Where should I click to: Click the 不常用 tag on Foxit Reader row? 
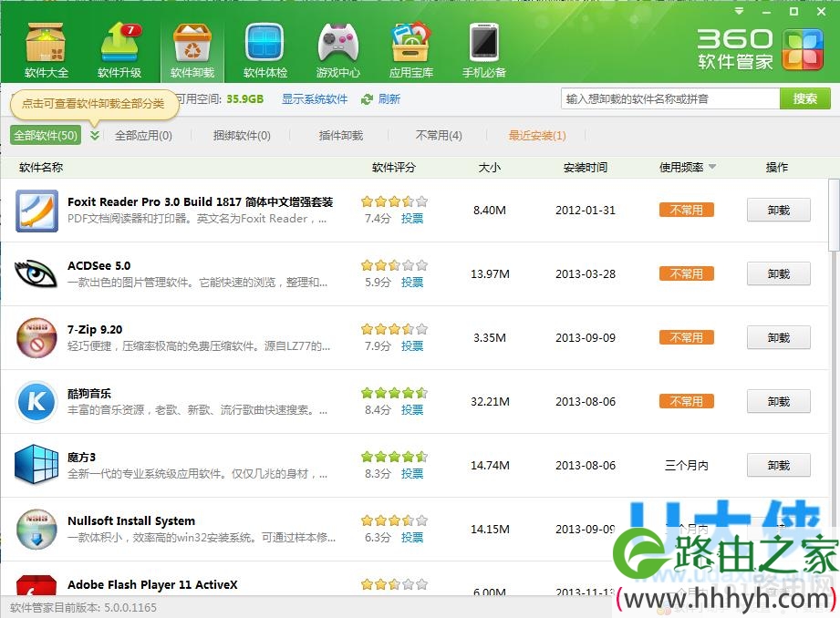coord(686,210)
